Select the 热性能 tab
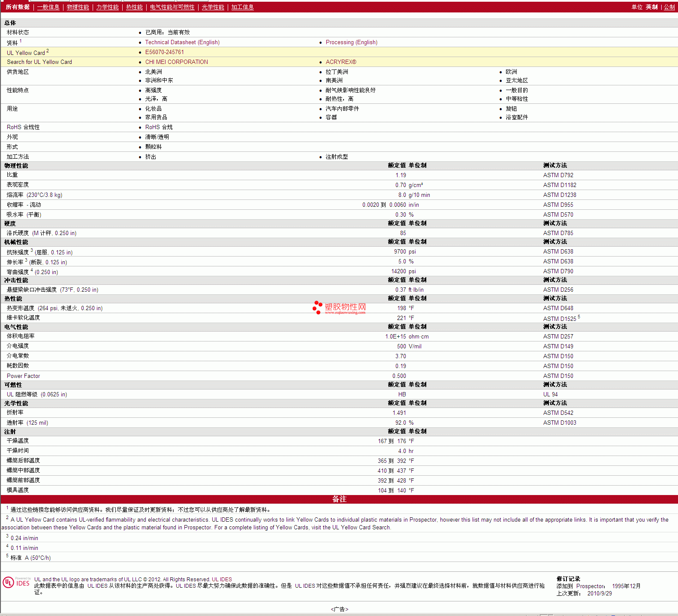This screenshot has height=616, width=678. pyautogui.click(x=134, y=7)
